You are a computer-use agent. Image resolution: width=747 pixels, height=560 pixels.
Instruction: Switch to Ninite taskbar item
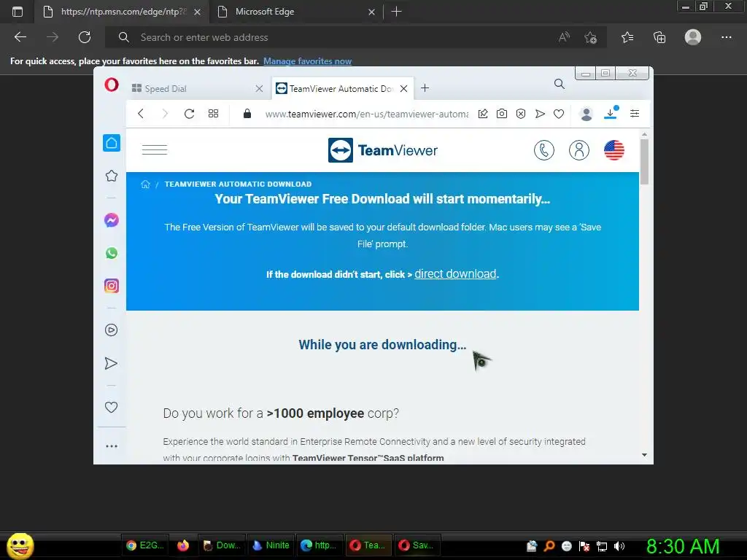271,545
